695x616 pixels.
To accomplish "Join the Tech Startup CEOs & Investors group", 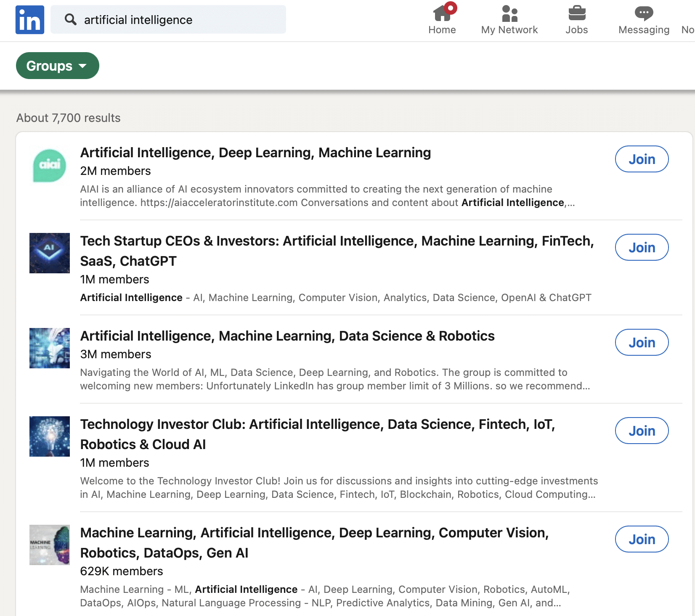I will pyautogui.click(x=642, y=247).
